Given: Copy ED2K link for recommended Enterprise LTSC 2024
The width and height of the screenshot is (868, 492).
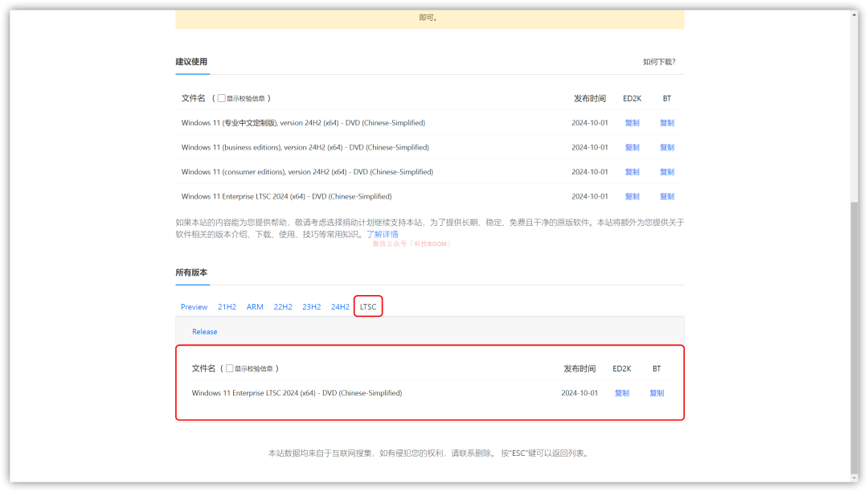Looking at the screenshot, I should pyautogui.click(x=633, y=196).
